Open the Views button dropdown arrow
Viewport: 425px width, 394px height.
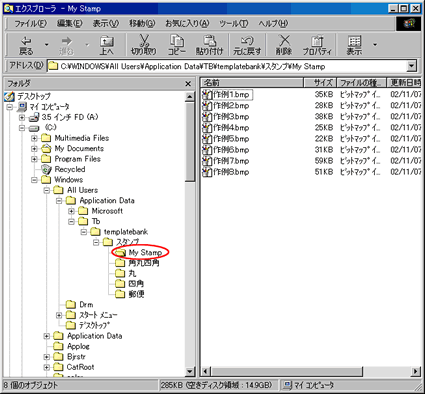375,45
